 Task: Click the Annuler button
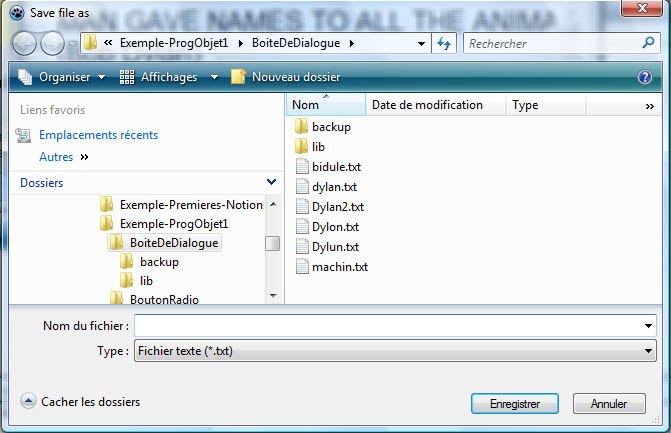click(x=609, y=403)
